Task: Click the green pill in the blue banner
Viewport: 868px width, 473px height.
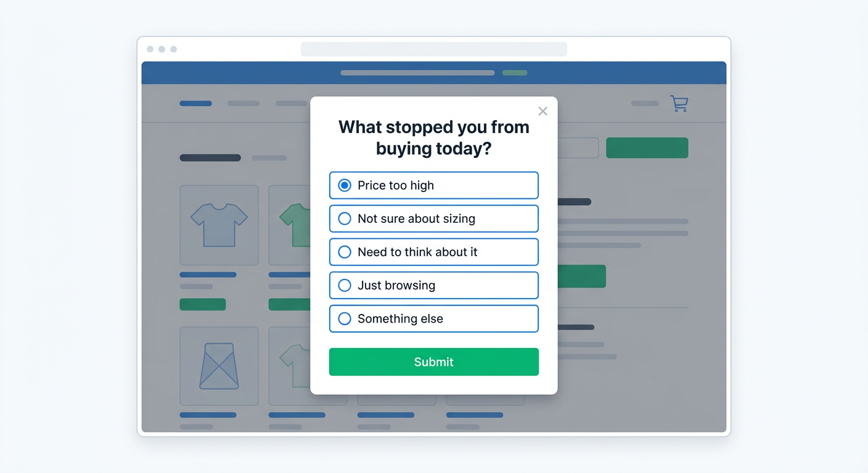Action: [x=514, y=73]
